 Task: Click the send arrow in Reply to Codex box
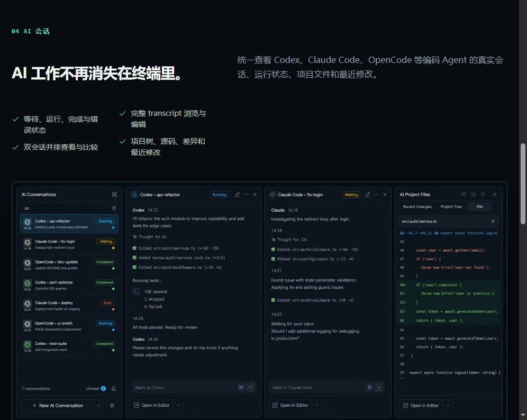[241, 387]
